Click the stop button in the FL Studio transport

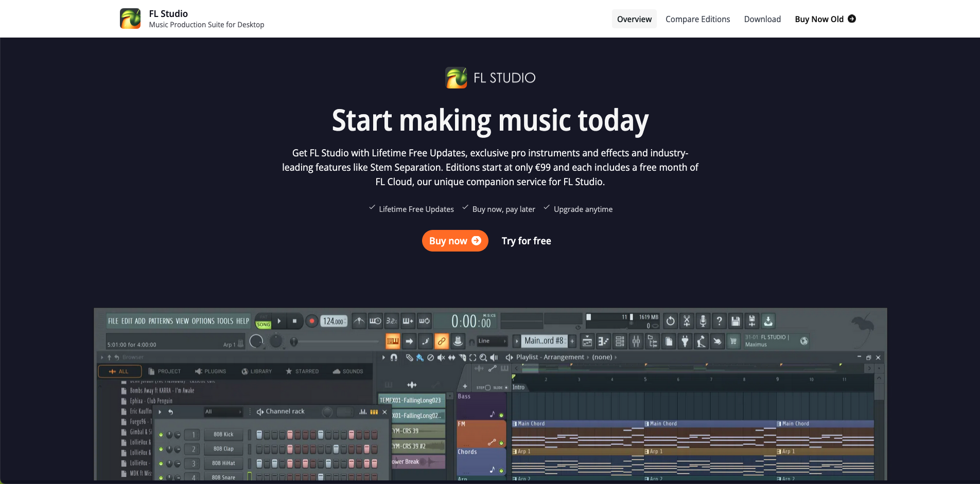pos(294,321)
